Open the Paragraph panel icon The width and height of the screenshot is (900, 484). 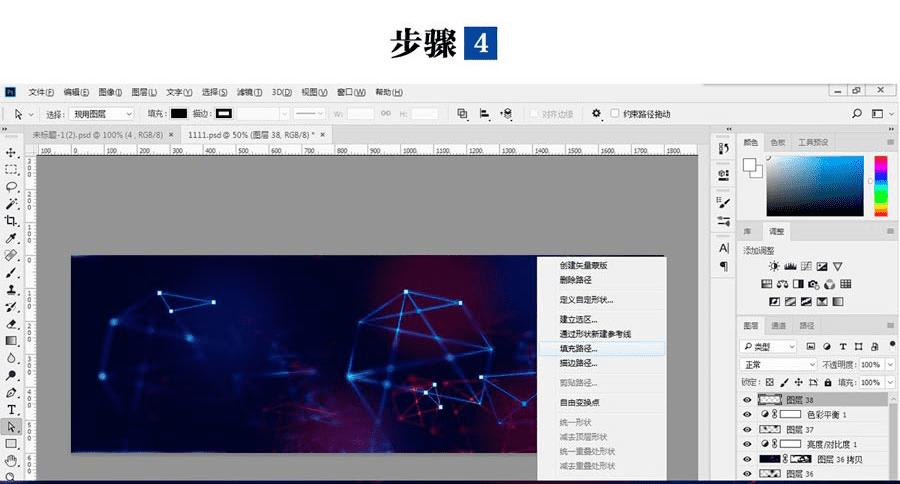click(x=723, y=266)
